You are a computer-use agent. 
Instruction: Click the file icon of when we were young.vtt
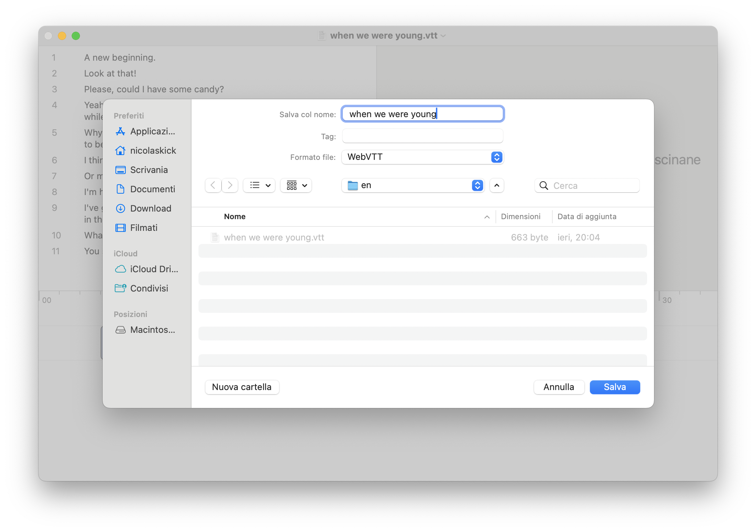(x=215, y=237)
